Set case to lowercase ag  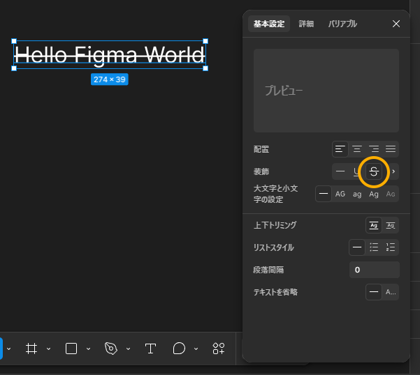point(357,194)
